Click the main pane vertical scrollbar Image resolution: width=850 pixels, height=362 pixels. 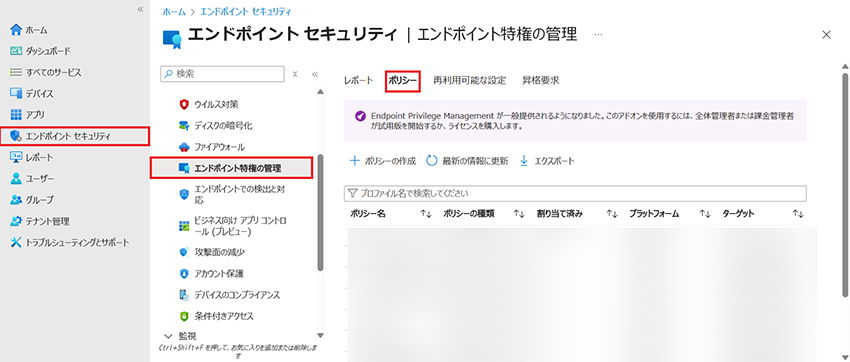(x=845, y=184)
